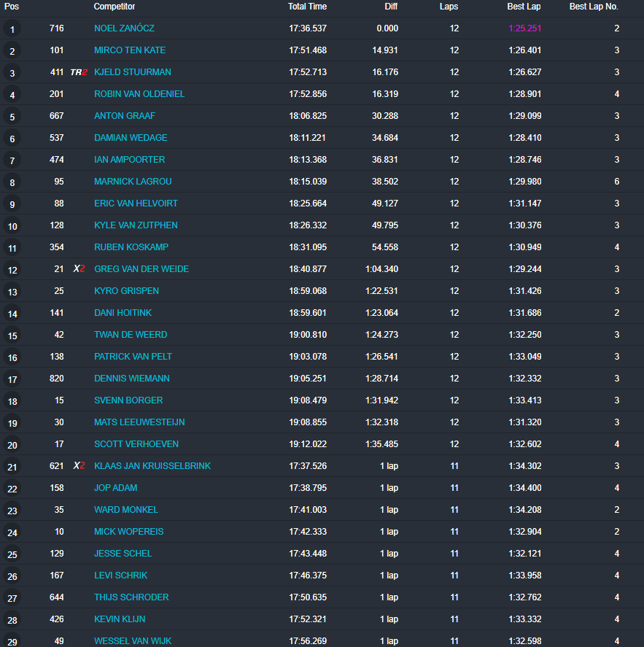Image resolution: width=644 pixels, height=647 pixels.
Task: Click the X2 icon next to Klaas Jan Kruisselbrink
Action: (79, 466)
